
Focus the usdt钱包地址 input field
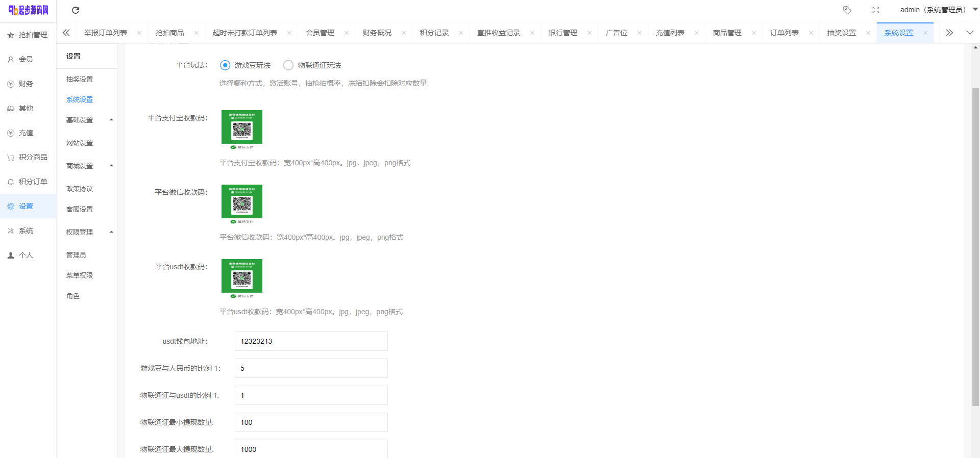pos(311,341)
